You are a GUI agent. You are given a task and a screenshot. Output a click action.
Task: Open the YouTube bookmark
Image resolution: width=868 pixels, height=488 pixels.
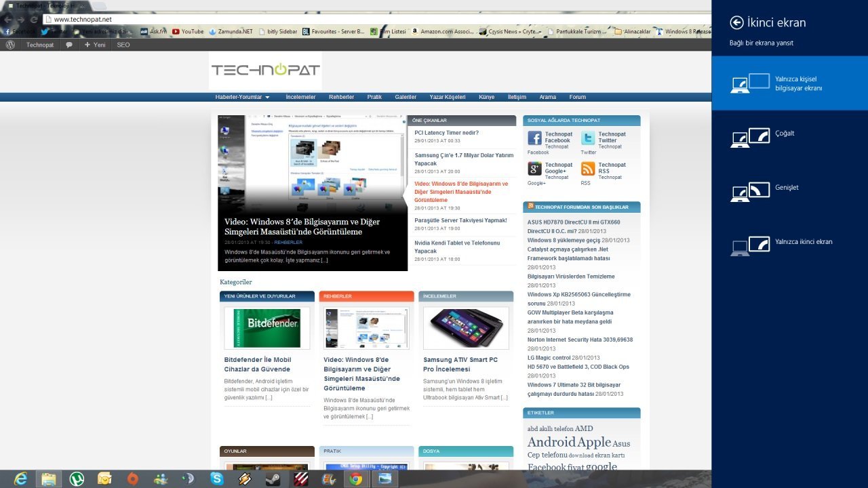tap(188, 31)
